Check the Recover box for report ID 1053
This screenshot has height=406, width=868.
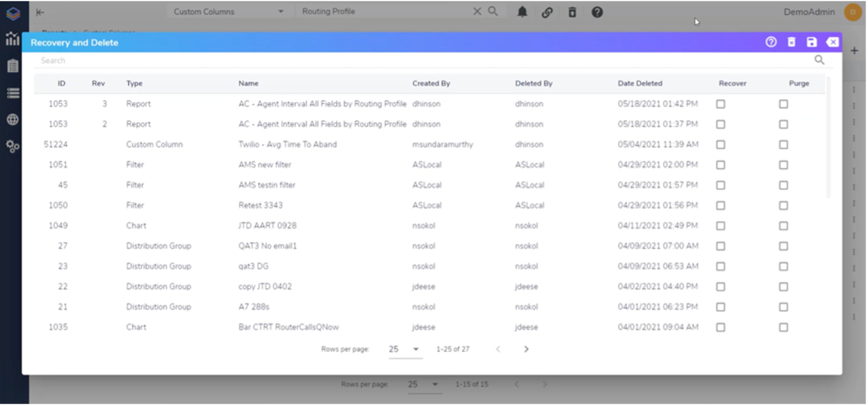720,104
